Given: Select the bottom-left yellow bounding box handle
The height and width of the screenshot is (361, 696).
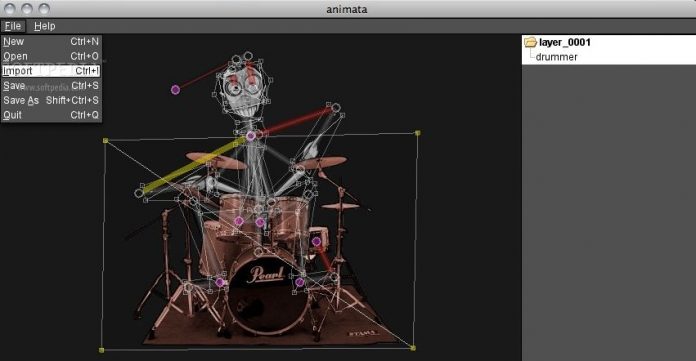Looking at the screenshot, I should 101,350.
